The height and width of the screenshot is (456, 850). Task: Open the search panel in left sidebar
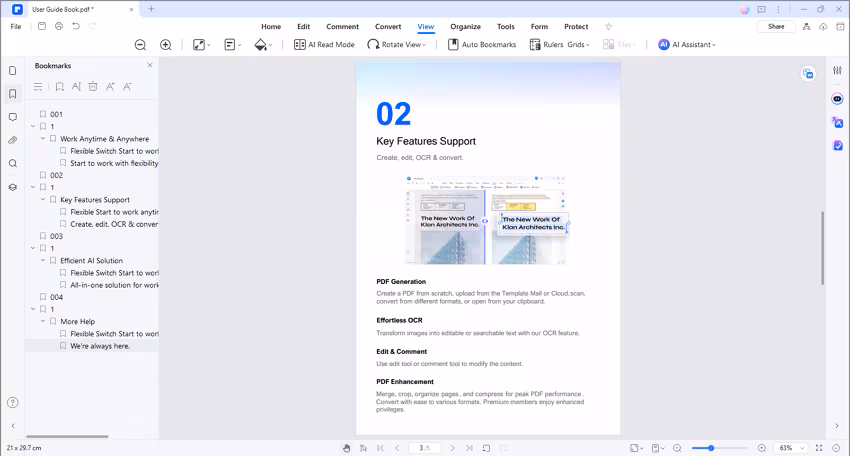tap(12, 164)
